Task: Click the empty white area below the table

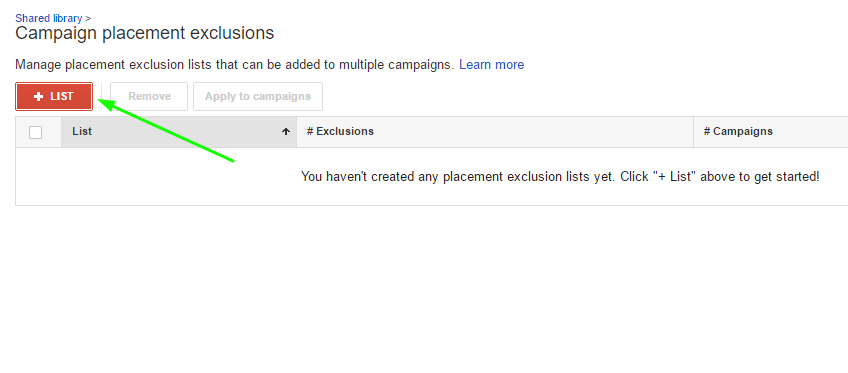Action: (x=424, y=289)
